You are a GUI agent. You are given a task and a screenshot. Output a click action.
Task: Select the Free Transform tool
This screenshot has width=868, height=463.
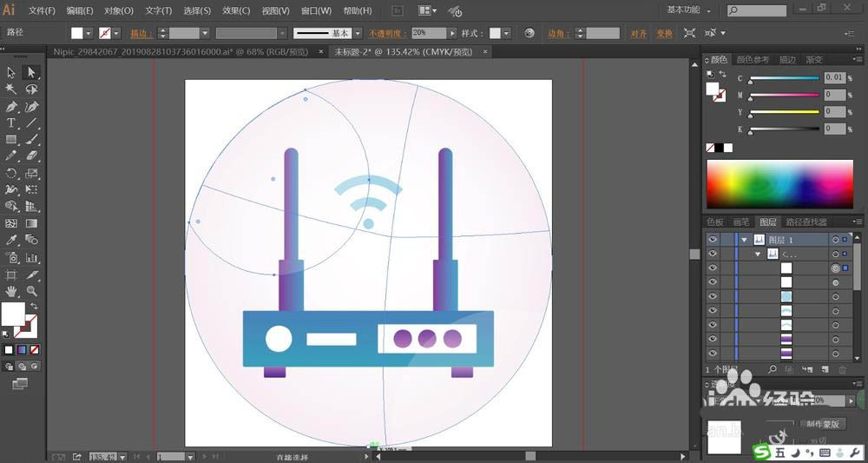click(x=31, y=190)
